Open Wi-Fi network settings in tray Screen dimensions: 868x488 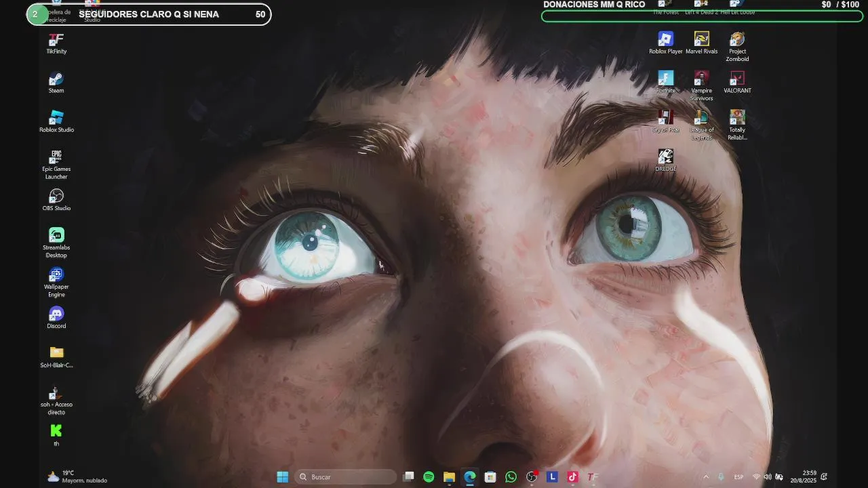tap(757, 477)
